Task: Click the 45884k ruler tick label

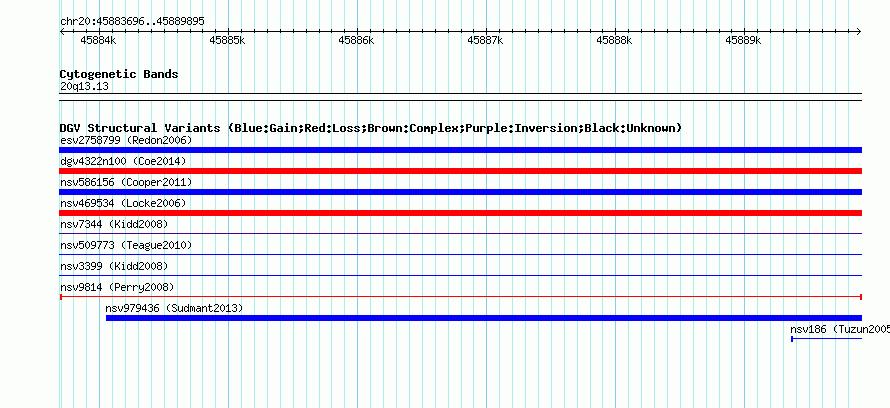Action: (99, 40)
